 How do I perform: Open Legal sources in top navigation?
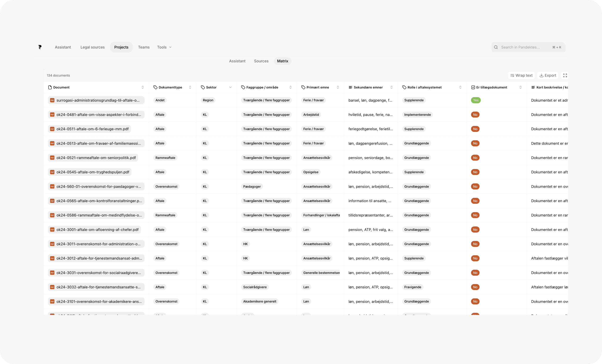pyautogui.click(x=92, y=47)
